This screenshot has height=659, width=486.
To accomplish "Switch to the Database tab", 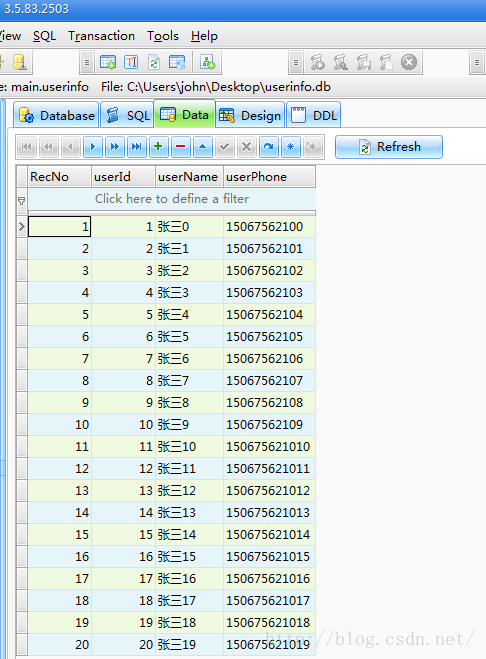I will pos(56,115).
